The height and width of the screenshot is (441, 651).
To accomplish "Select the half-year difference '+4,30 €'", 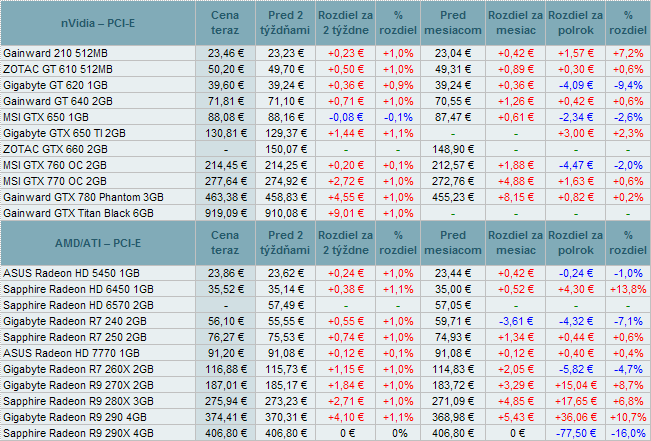I will (x=576, y=289).
